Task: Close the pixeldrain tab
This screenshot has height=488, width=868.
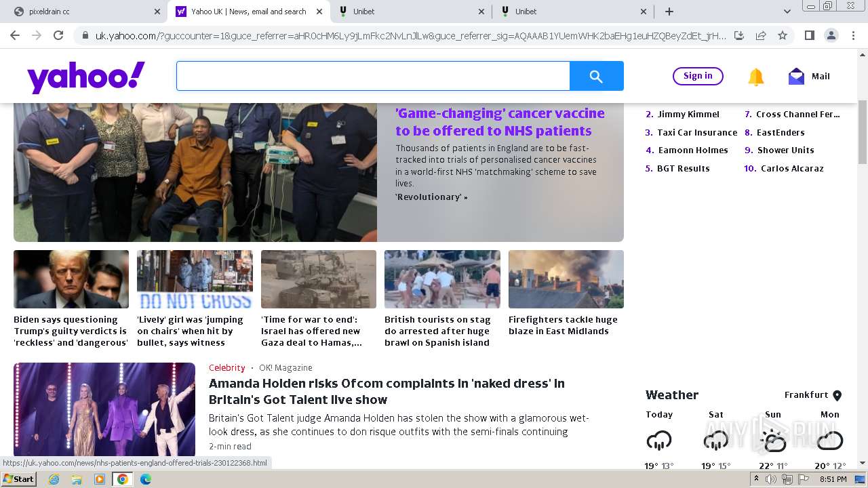Action: point(157,12)
